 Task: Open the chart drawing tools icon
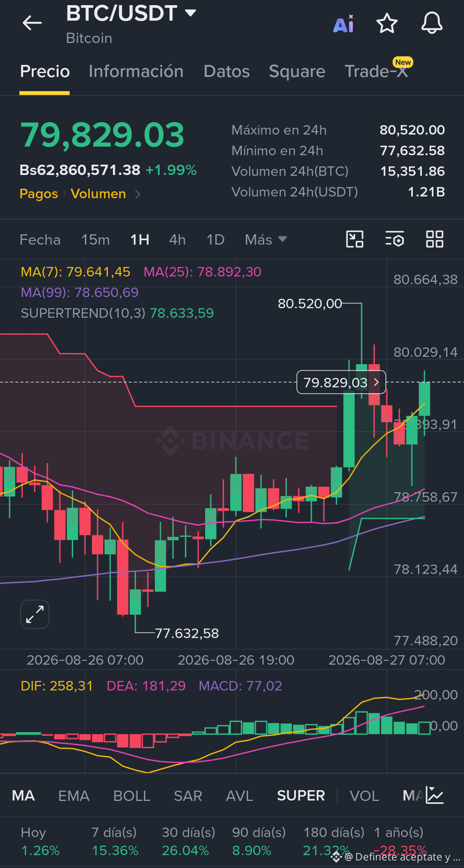[355, 239]
